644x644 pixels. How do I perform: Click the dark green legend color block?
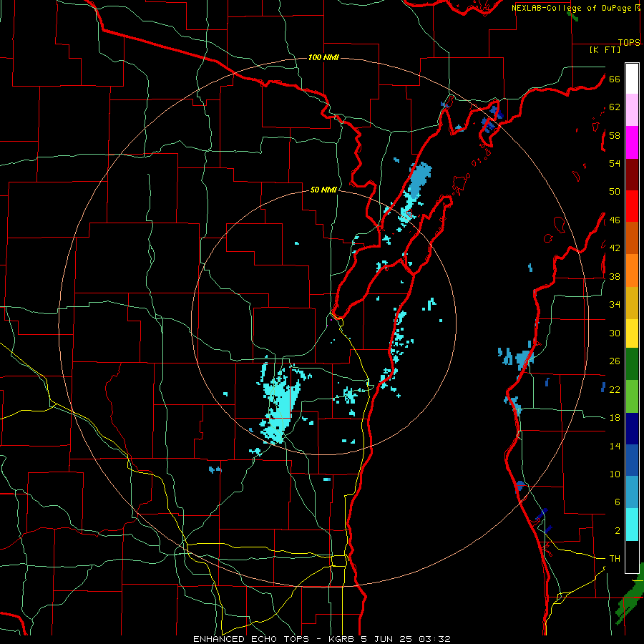[632, 364]
